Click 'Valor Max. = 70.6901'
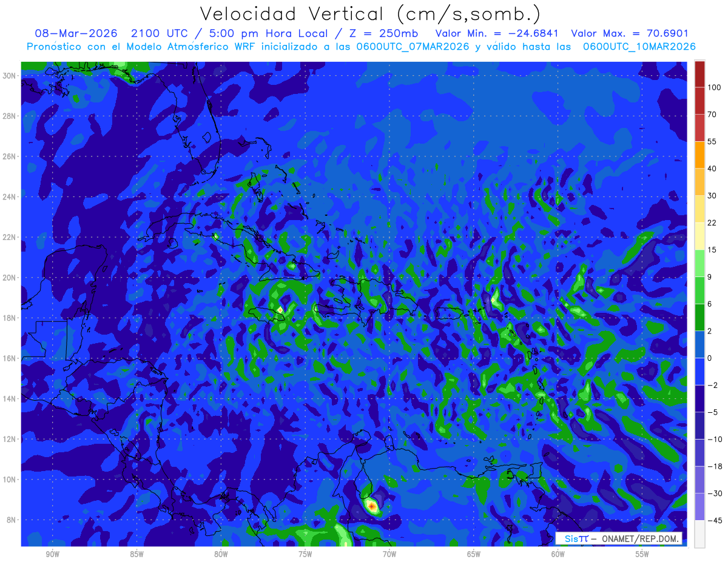The height and width of the screenshot is (562, 728). 630,34
